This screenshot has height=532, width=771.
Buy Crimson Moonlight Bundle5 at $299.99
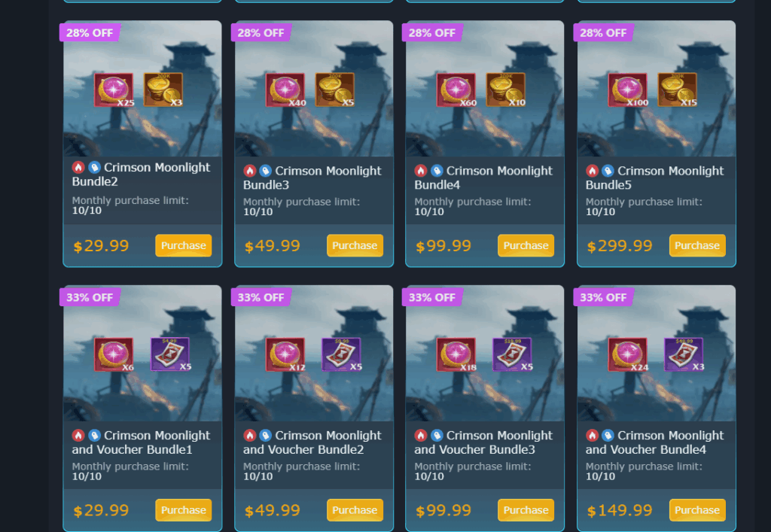tap(696, 245)
